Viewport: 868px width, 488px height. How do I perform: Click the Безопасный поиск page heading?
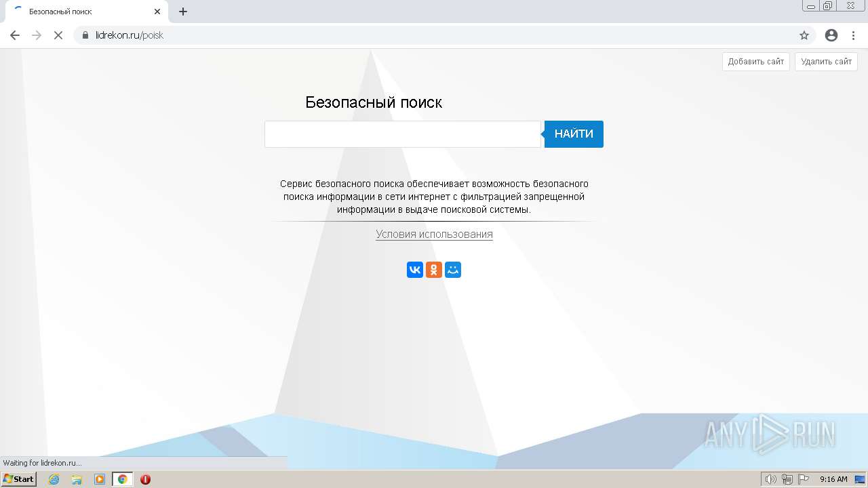tap(374, 102)
